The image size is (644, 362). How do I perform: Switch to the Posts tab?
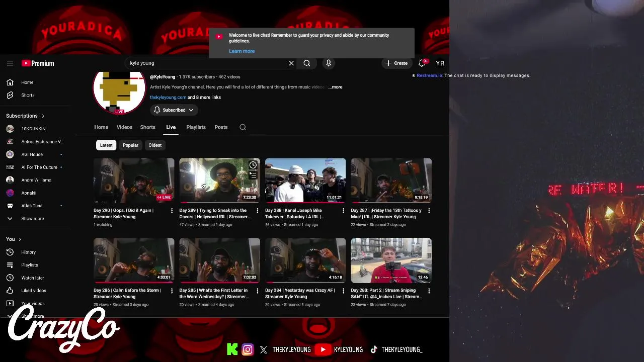pos(221,127)
